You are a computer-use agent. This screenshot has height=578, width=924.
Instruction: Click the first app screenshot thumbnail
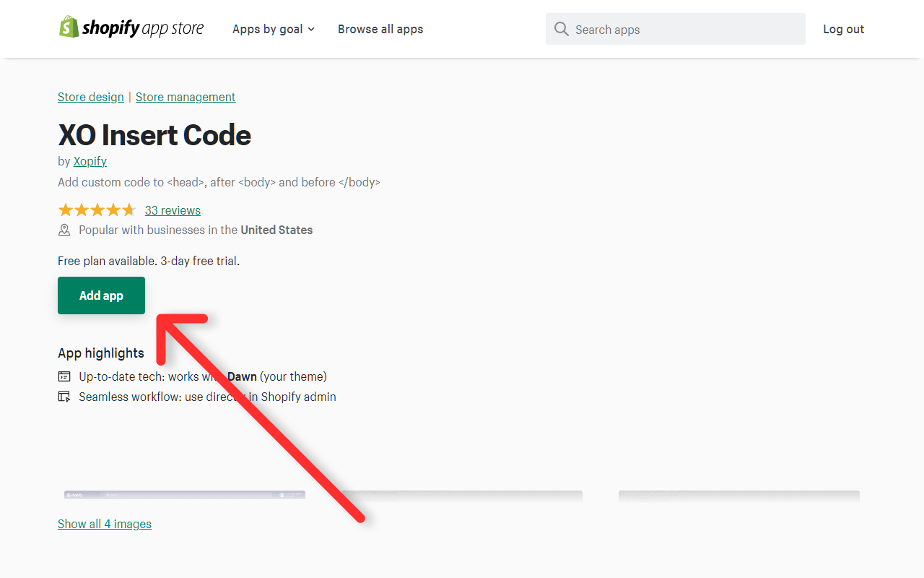pos(185,495)
